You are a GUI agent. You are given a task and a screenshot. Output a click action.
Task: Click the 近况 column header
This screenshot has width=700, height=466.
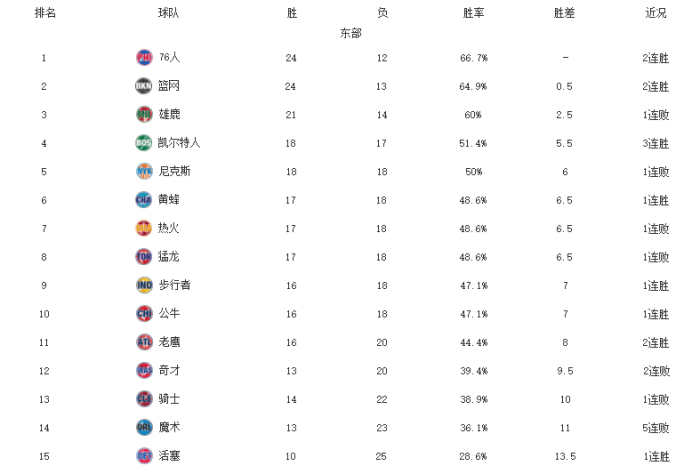pyautogui.click(x=656, y=13)
